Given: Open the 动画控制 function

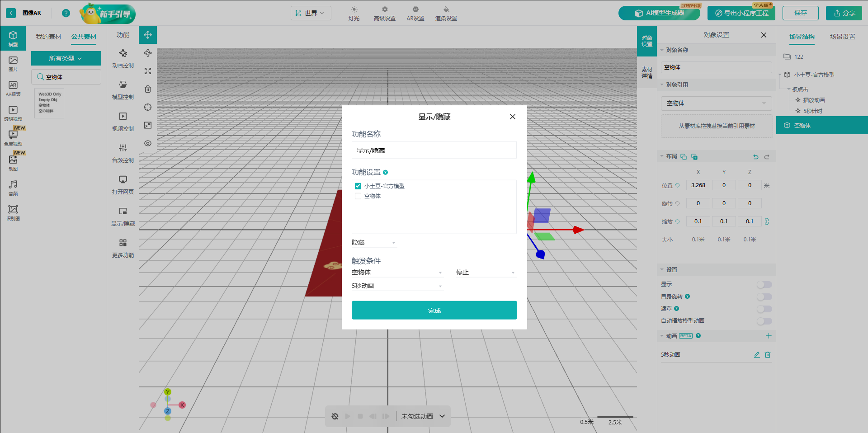Looking at the screenshot, I should (123, 58).
